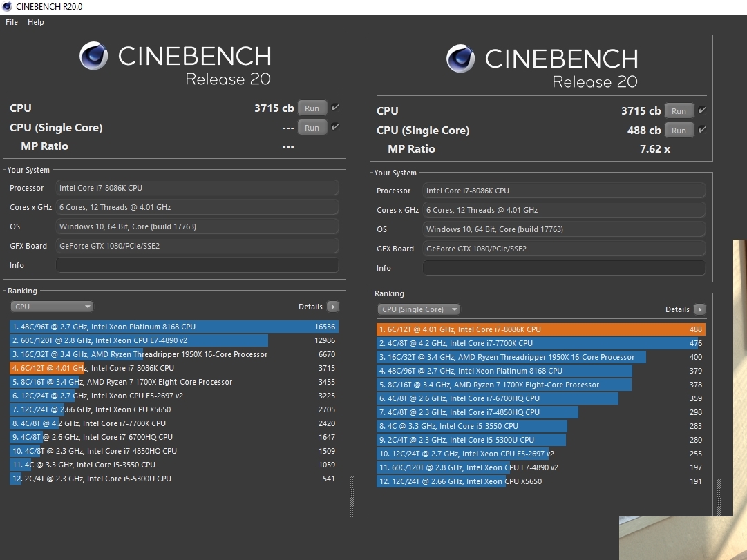Viewport: 747px width, 560px height.
Task: Select Xeon E5-2697 v2 entry scoring 3225
Action: [x=174, y=396]
